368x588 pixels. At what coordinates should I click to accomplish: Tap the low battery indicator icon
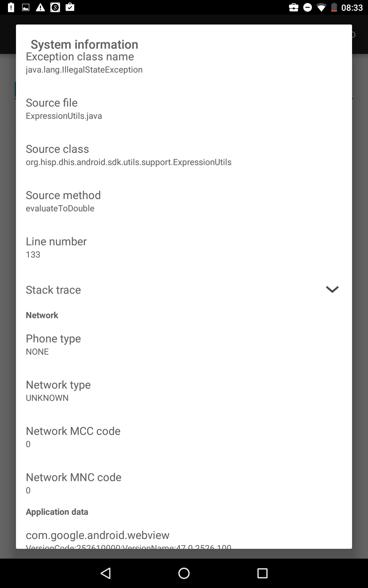click(x=334, y=7)
